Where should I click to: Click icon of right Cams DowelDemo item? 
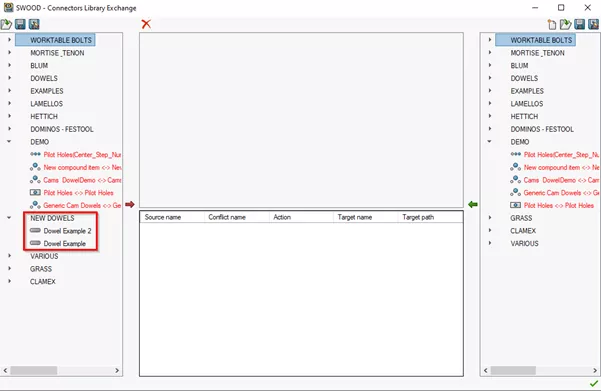(x=516, y=180)
